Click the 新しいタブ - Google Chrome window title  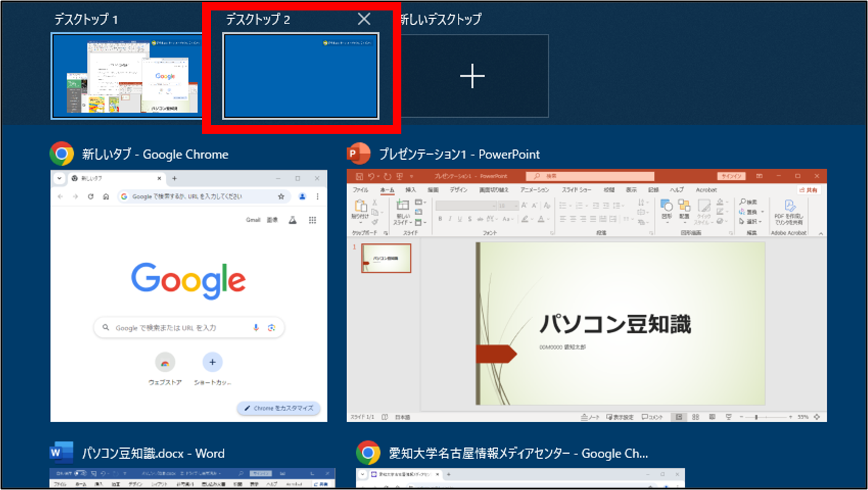click(x=155, y=154)
